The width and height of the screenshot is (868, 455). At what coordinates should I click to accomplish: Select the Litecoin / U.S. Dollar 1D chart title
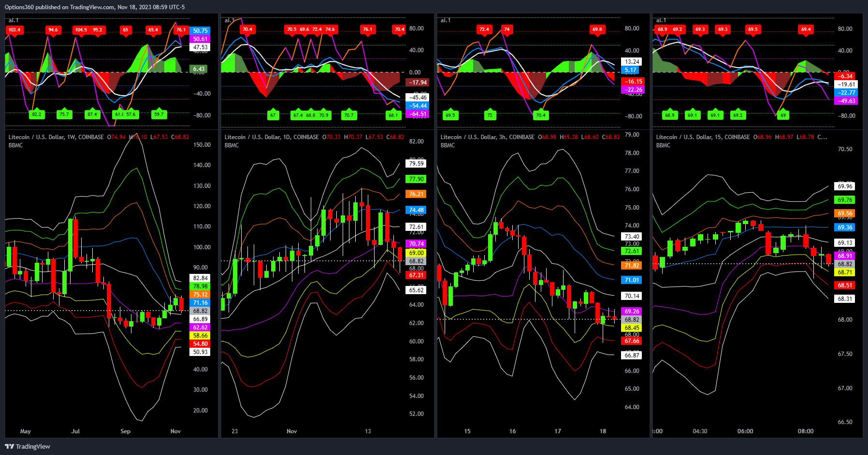[x=272, y=137]
